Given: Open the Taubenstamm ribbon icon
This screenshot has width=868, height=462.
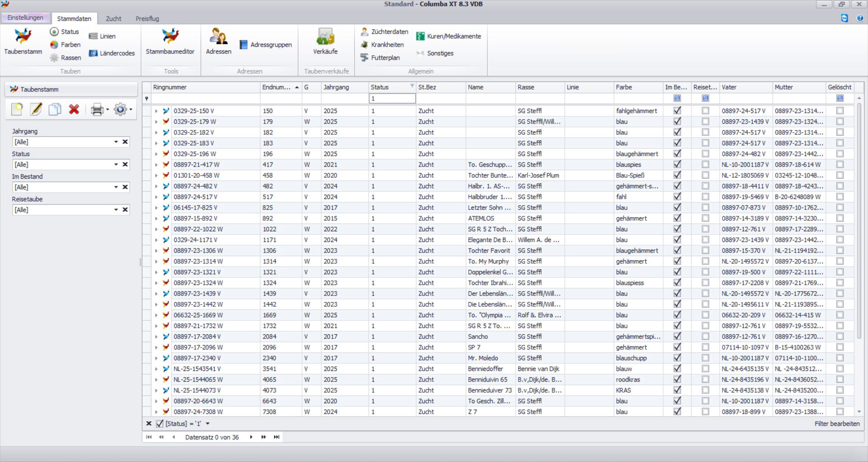Looking at the screenshot, I should click(x=23, y=42).
